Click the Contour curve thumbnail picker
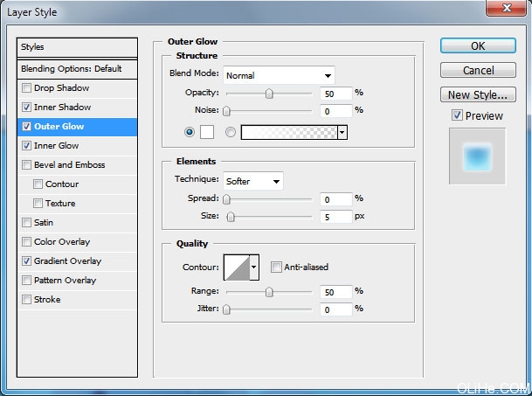 (236, 267)
